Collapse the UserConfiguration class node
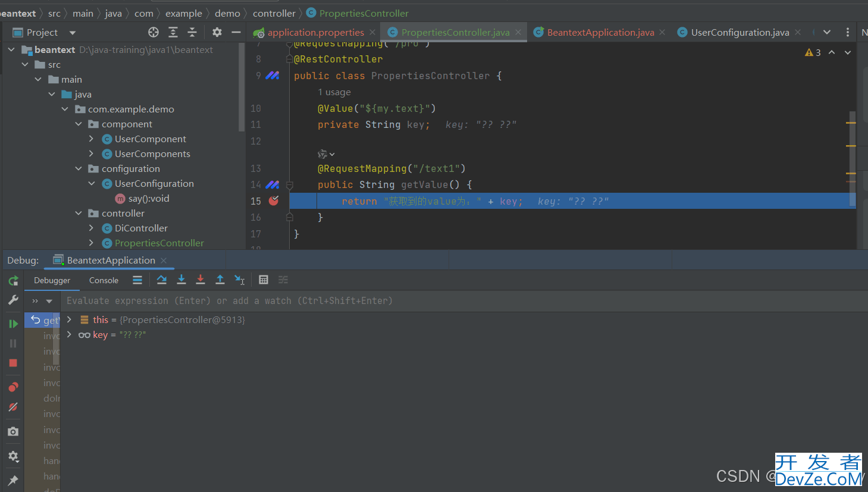The height and width of the screenshot is (492, 868). click(x=92, y=183)
